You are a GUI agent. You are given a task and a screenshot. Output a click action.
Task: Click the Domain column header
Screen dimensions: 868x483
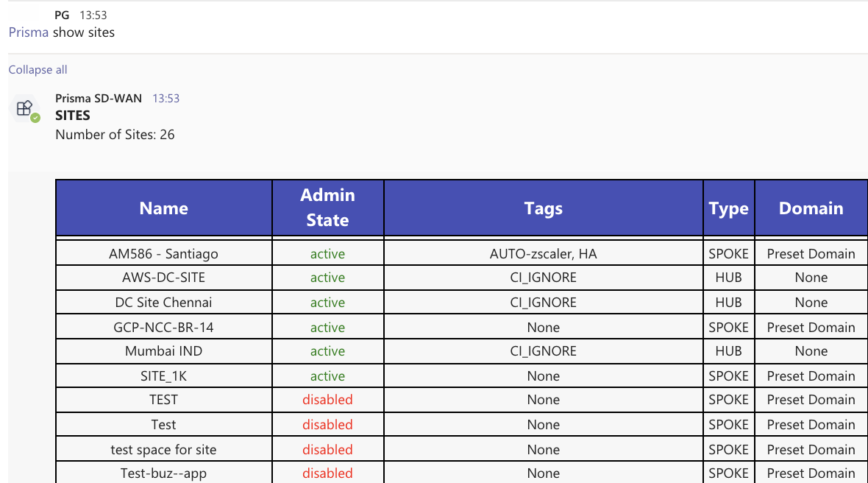coord(811,208)
